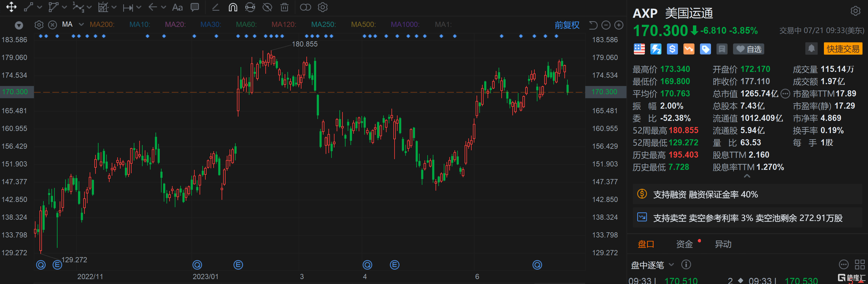Open the MA indicator dropdown
The width and height of the screenshot is (868, 284).
[x=81, y=24]
